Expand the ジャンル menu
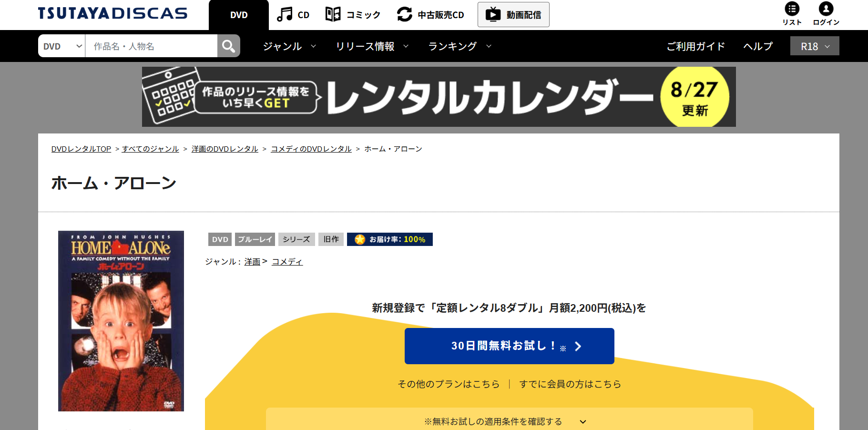 (289, 46)
